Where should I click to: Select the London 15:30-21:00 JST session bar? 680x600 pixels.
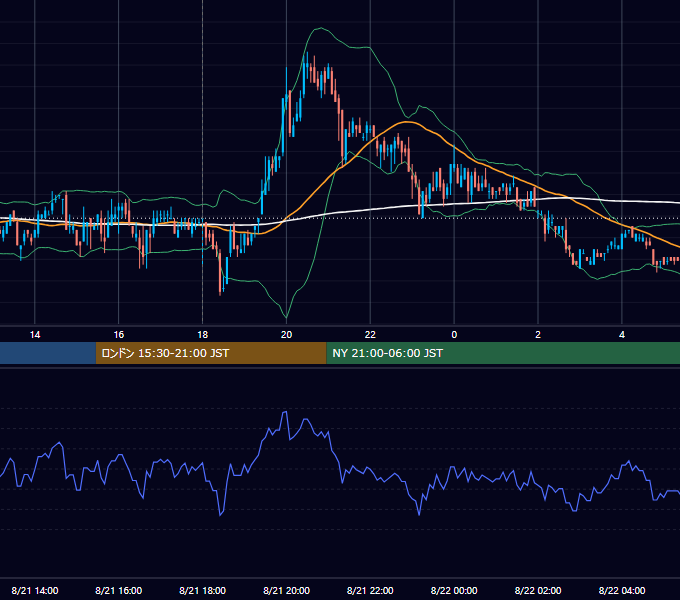(x=211, y=353)
